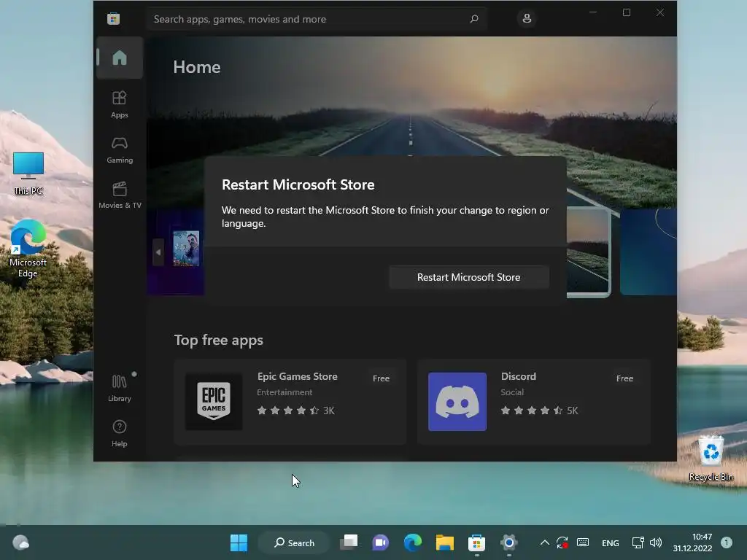Image resolution: width=747 pixels, height=560 pixels.
Task: Click the Discord title text
Action: 519,376
